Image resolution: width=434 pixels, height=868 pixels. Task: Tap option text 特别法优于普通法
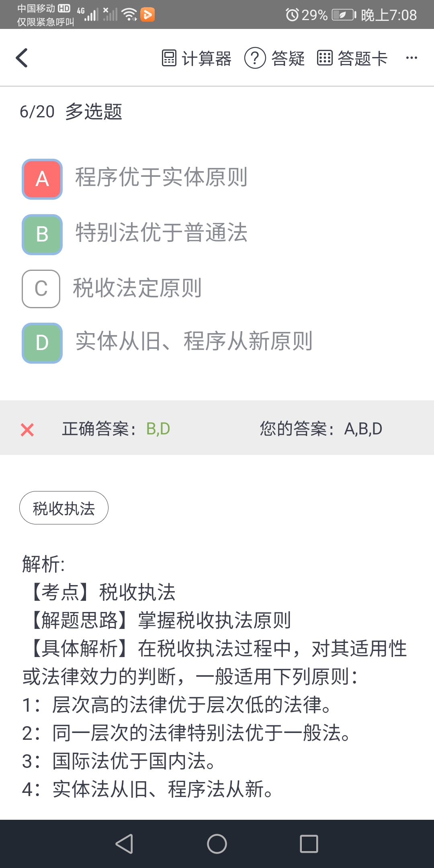(162, 233)
